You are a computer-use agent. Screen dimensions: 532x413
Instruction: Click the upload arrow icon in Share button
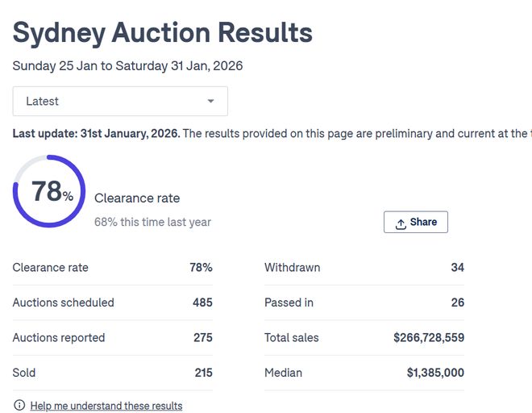click(401, 223)
